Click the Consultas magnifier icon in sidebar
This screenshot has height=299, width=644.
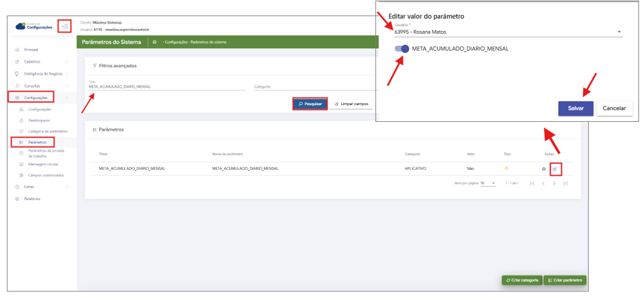pos(17,86)
